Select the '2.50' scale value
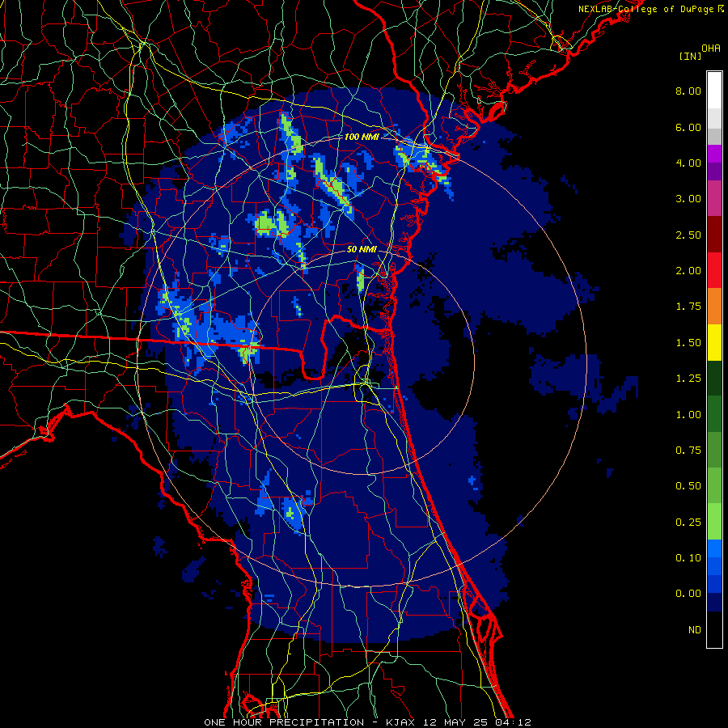 coord(688,235)
